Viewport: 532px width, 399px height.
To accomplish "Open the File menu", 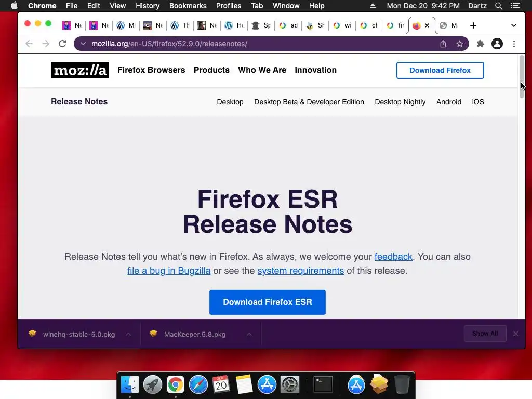I will tap(72, 6).
